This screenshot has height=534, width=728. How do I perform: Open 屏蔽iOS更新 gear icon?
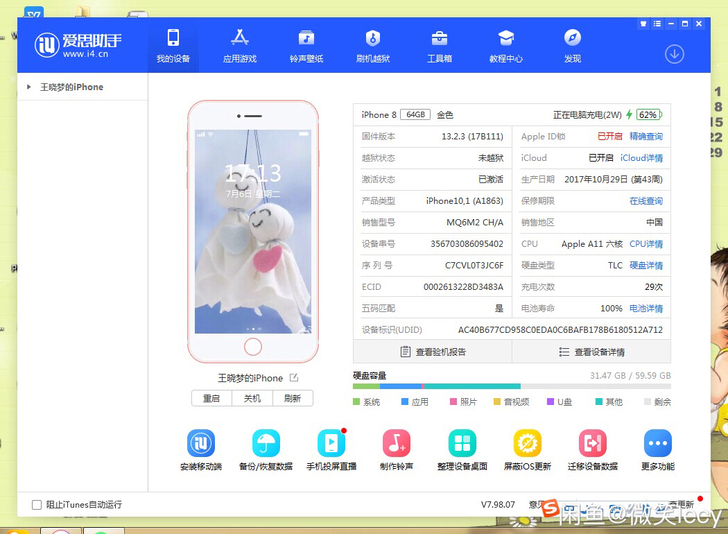point(527,443)
